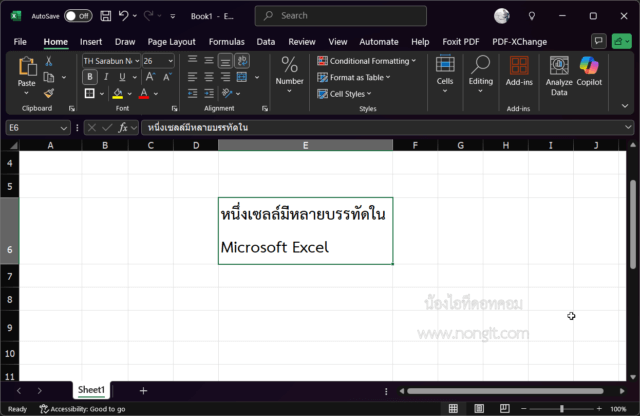This screenshot has height=416, width=640.
Task: Click the Format Painter brush icon
Action: (49, 93)
